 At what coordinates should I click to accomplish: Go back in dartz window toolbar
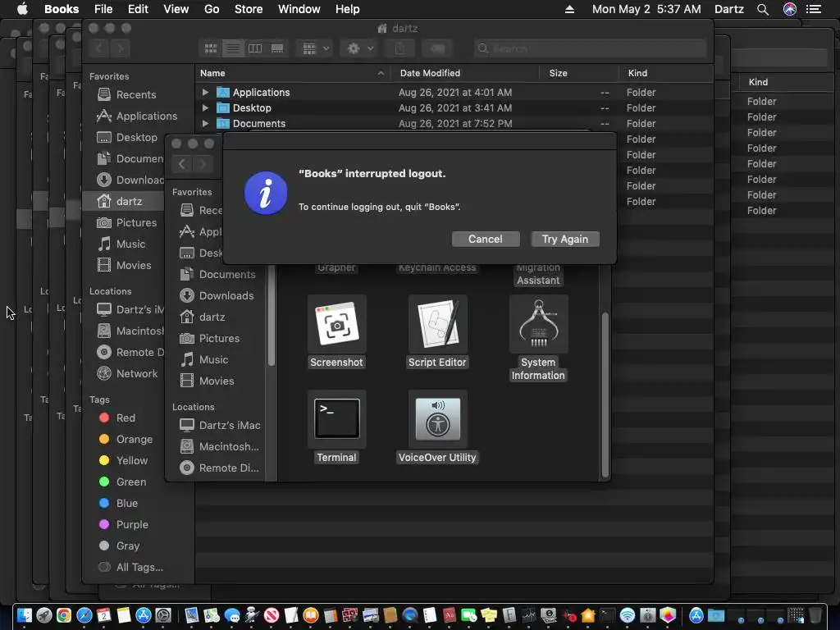(x=99, y=48)
